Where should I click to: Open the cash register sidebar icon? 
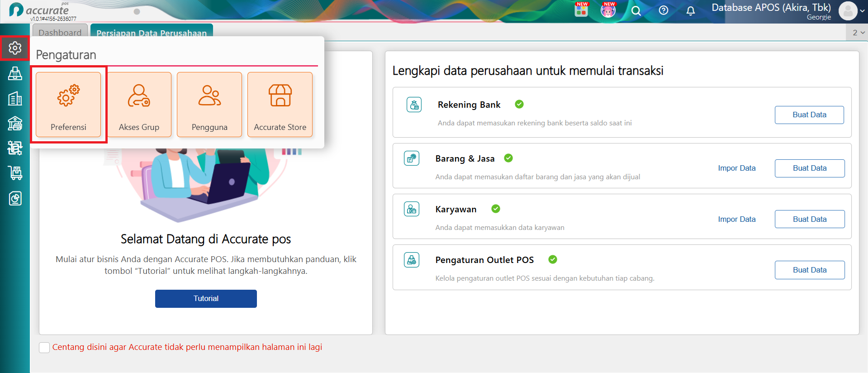click(15, 73)
